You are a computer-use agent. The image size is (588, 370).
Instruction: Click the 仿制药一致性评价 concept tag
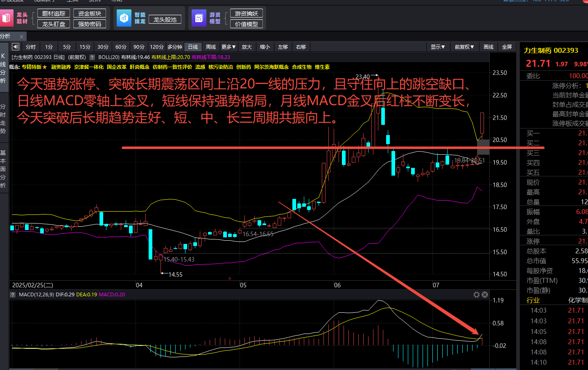172,67
